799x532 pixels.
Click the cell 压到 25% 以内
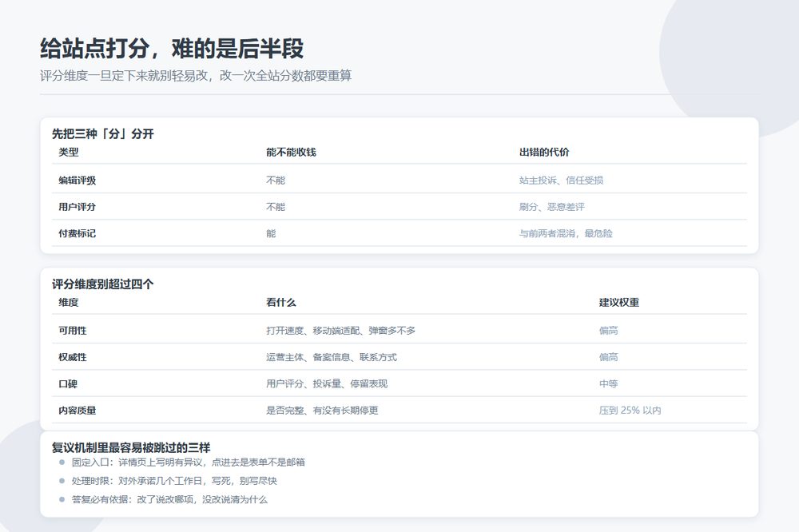(x=630, y=410)
